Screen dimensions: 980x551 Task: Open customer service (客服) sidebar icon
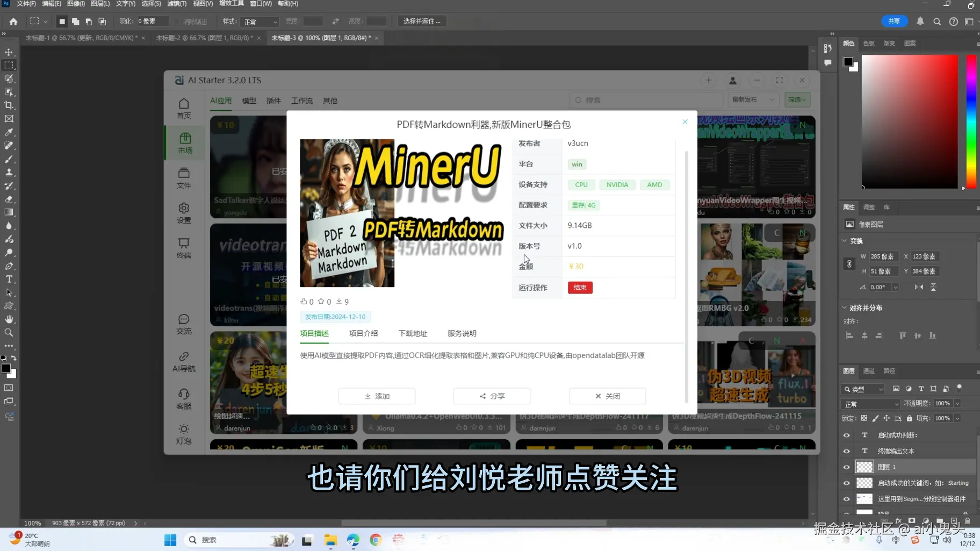[184, 399]
